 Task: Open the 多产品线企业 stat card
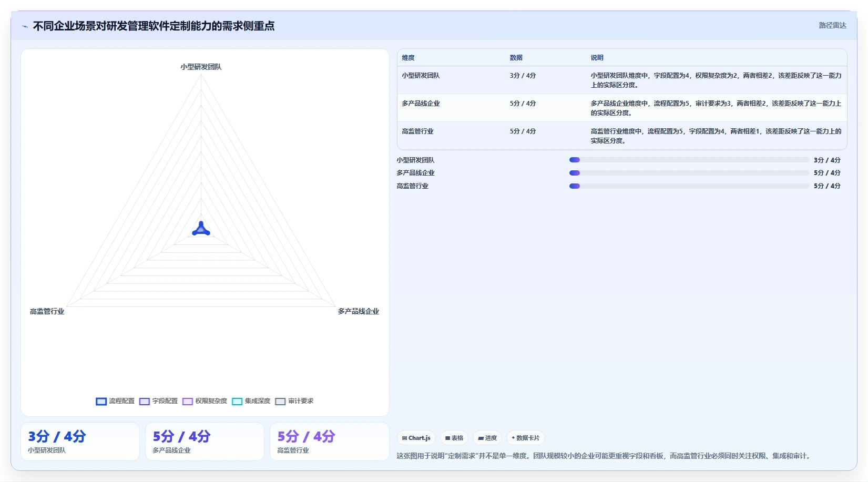point(205,442)
